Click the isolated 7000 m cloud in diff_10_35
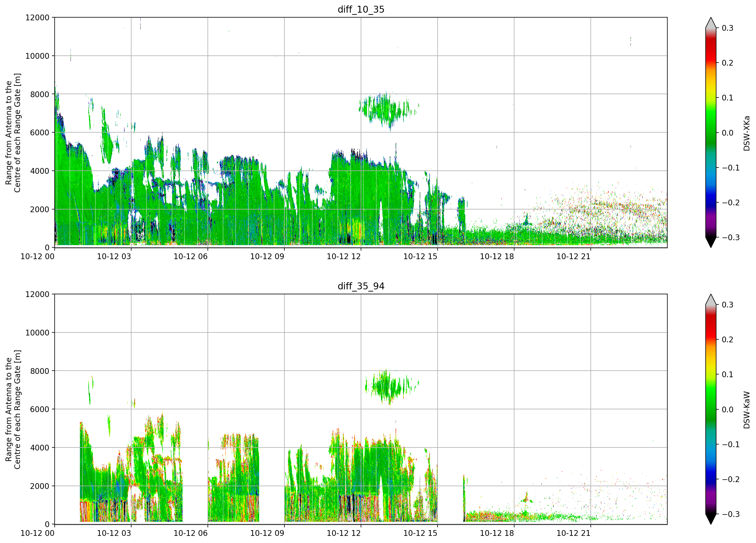The width and height of the screenshot is (756, 543). (x=389, y=111)
